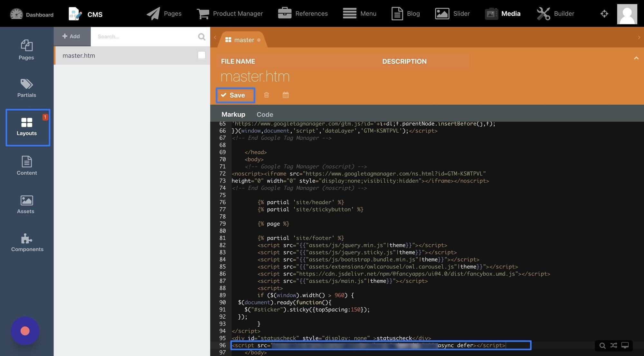Click the editor shuffle/replace icon
644x356 pixels.
(x=613, y=345)
